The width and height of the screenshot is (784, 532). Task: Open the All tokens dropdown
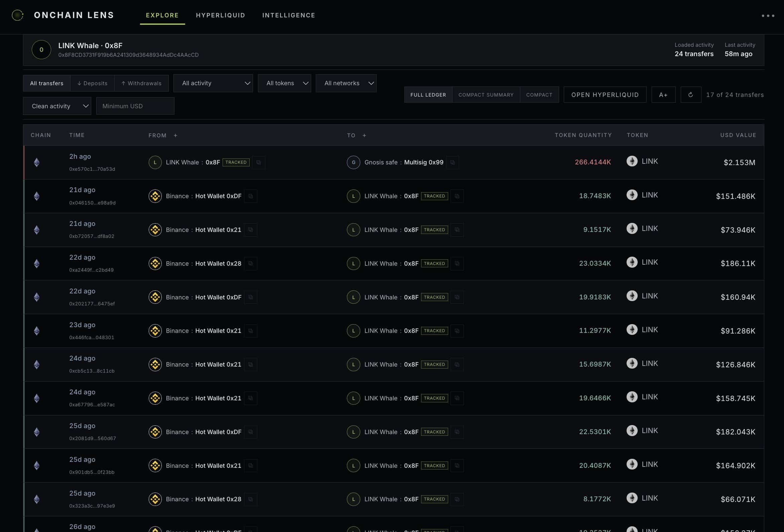[284, 83]
